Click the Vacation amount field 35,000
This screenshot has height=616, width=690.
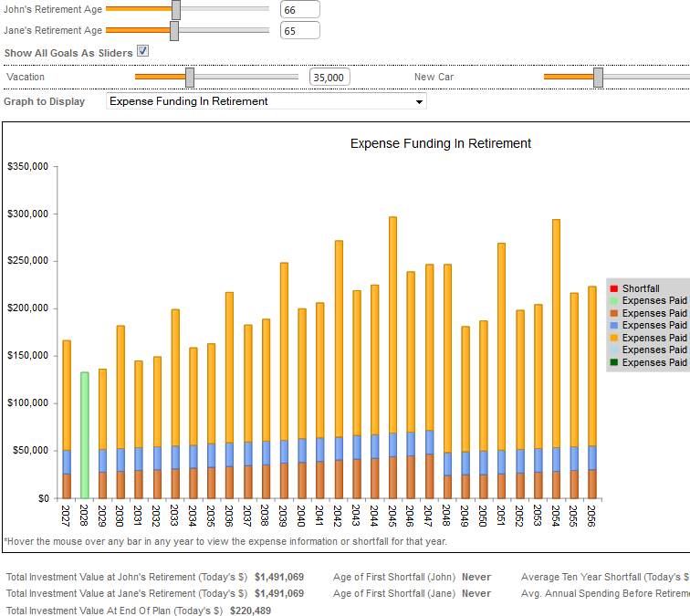tap(329, 78)
